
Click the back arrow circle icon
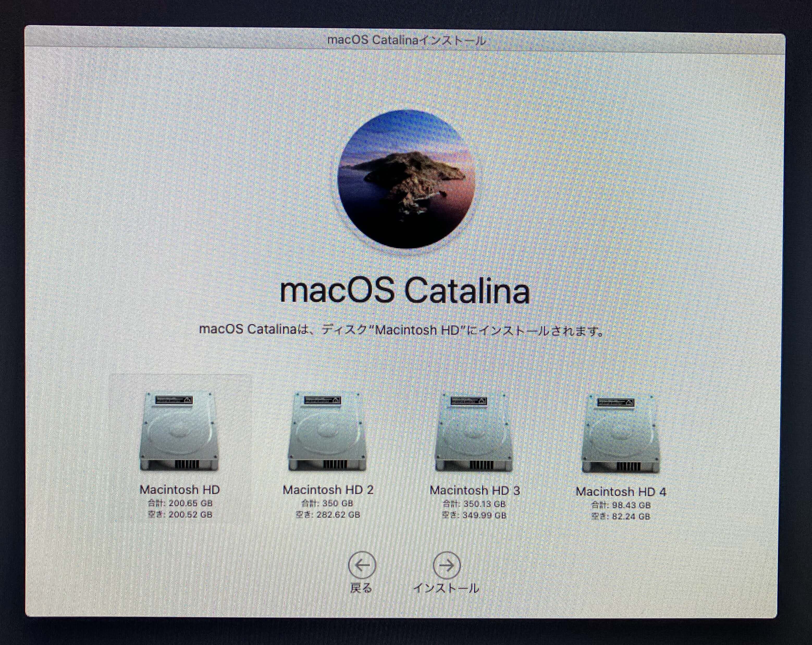[362, 565]
